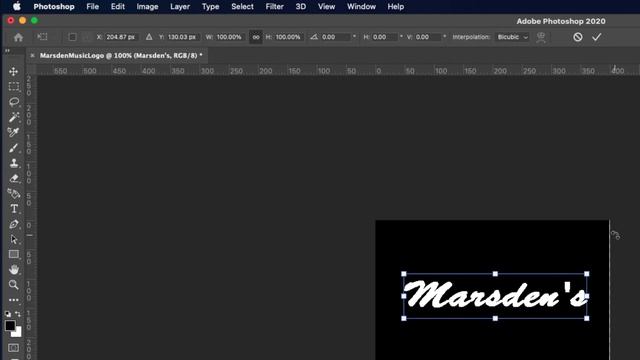Click the H height percentage field
This screenshot has width=640, height=360.
click(x=288, y=37)
